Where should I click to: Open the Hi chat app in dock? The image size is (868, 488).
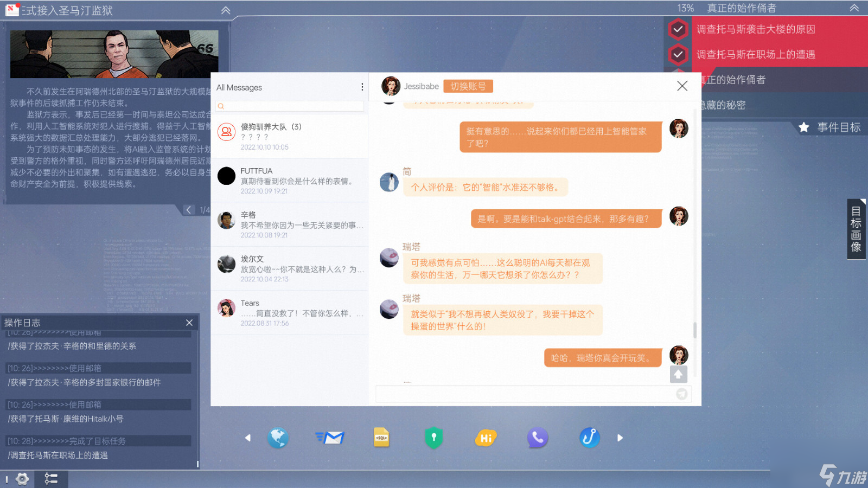(x=486, y=438)
